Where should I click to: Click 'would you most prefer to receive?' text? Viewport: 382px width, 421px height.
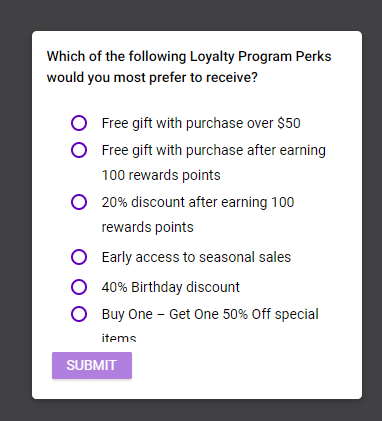(152, 78)
